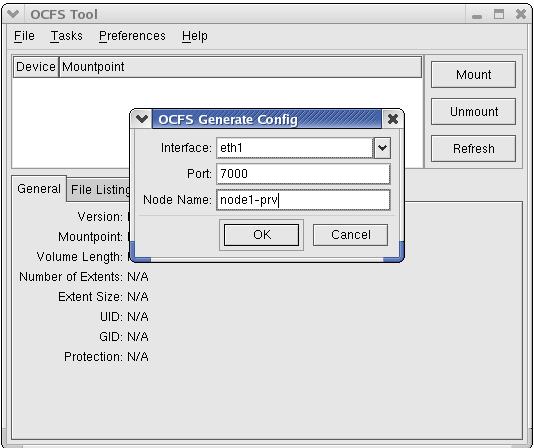Click the Unmount button
Viewport: 534px width, 448px height.
coord(473,112)
